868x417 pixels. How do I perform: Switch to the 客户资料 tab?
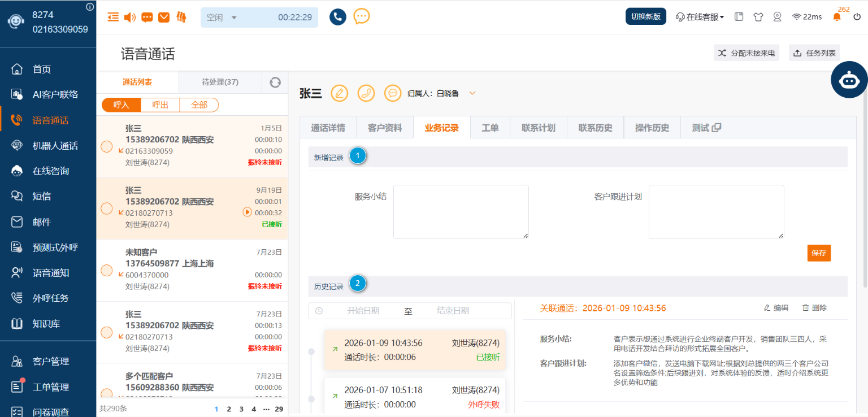[x=385, y=128]
